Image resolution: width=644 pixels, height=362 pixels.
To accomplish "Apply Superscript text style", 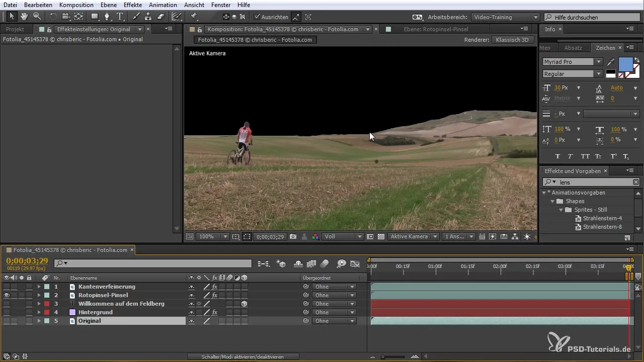I will click(613, 156).
